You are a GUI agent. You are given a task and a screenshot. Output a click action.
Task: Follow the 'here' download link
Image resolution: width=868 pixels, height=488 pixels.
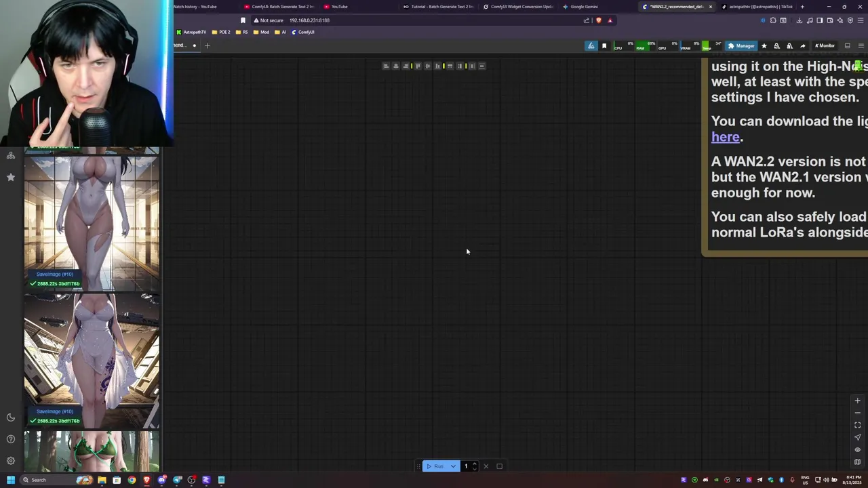click(x=725, y=137)
